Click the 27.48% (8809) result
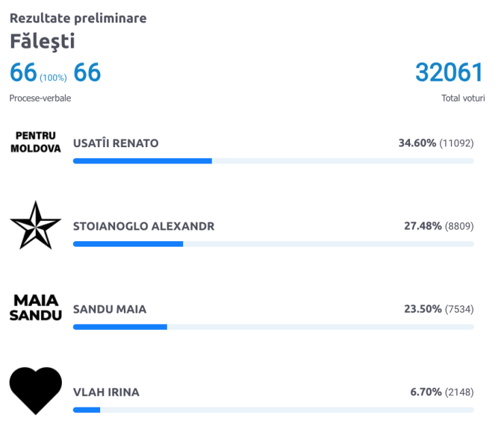504x447 pixels. point(439,226)
